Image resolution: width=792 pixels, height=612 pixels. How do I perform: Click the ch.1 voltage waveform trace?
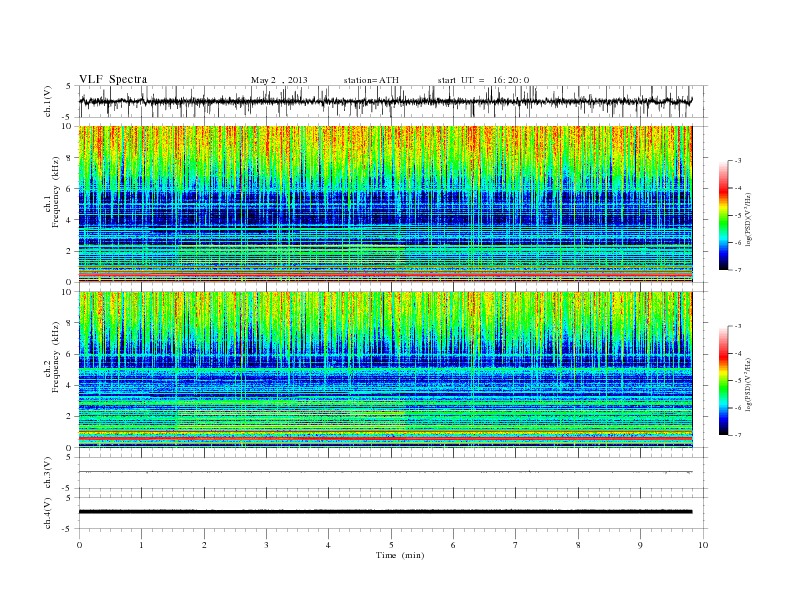click(x=385, y=101)
